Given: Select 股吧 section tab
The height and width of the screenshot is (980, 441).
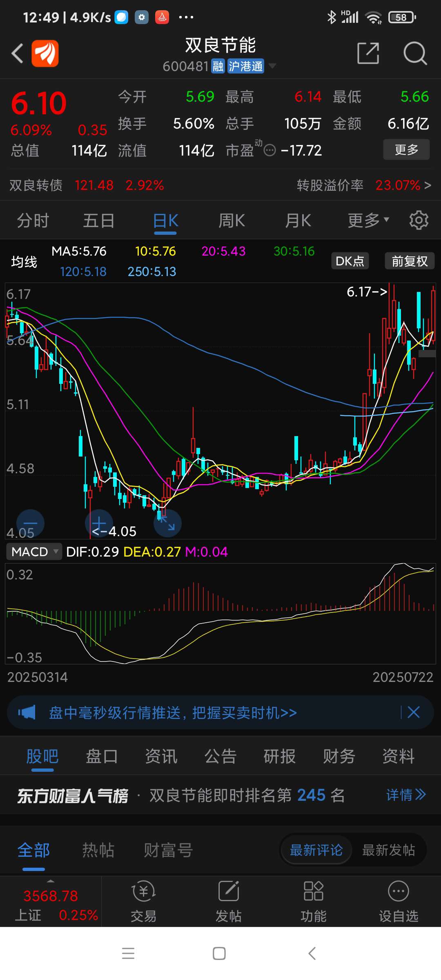Looking at the screenshot, I should 42,757.
